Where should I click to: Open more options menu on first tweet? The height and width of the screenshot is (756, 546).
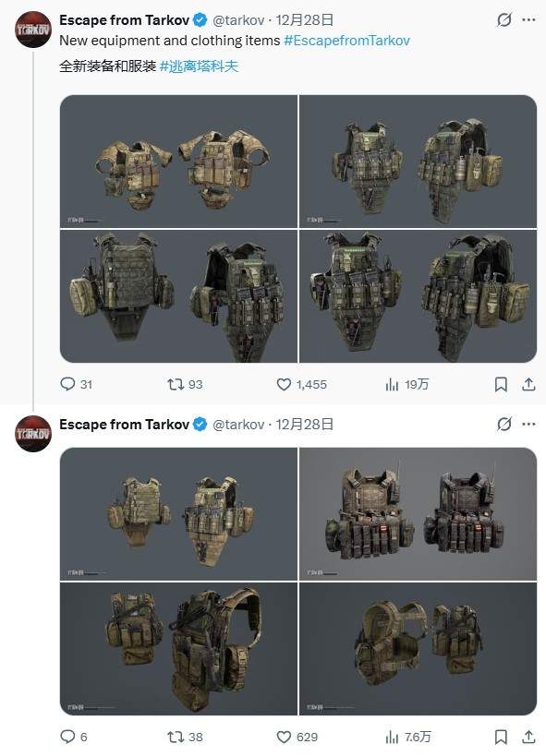(x=528, y=19)
